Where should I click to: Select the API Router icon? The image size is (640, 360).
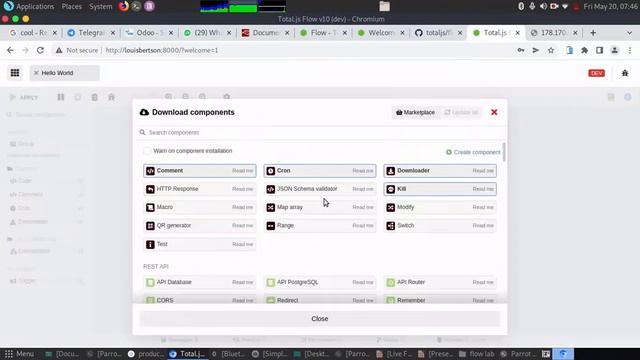[391, 282]
